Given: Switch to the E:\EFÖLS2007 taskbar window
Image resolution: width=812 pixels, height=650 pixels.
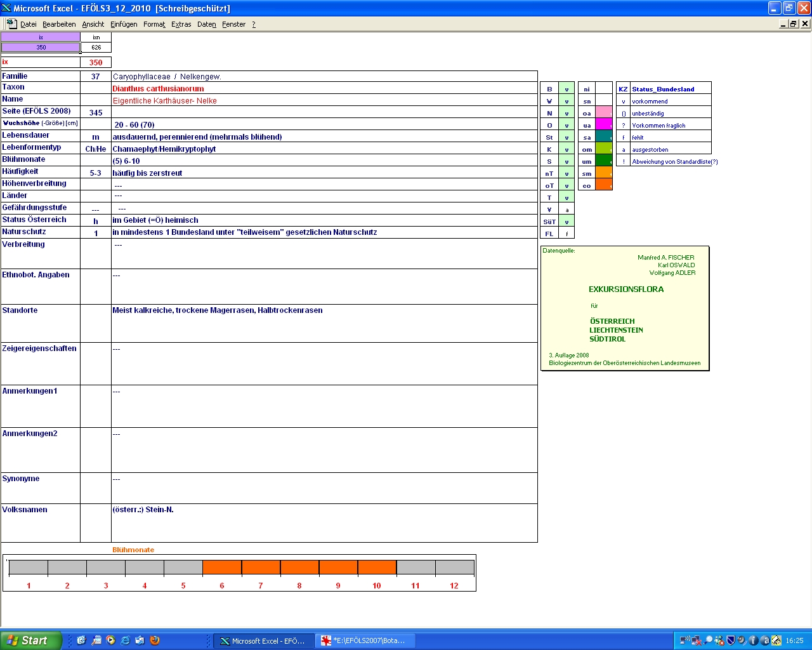Looking at the screenshot, I should coord(365,640).
